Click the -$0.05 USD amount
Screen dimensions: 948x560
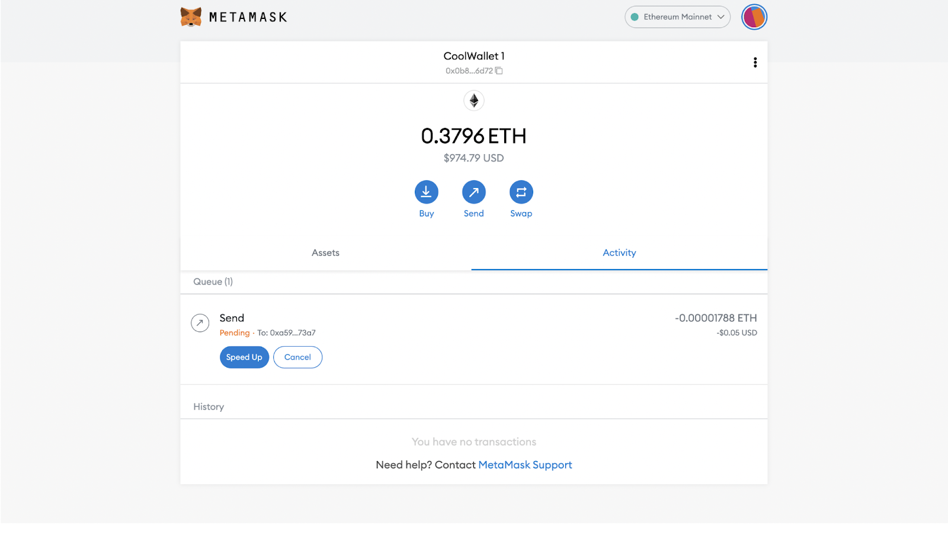[736, 333]
